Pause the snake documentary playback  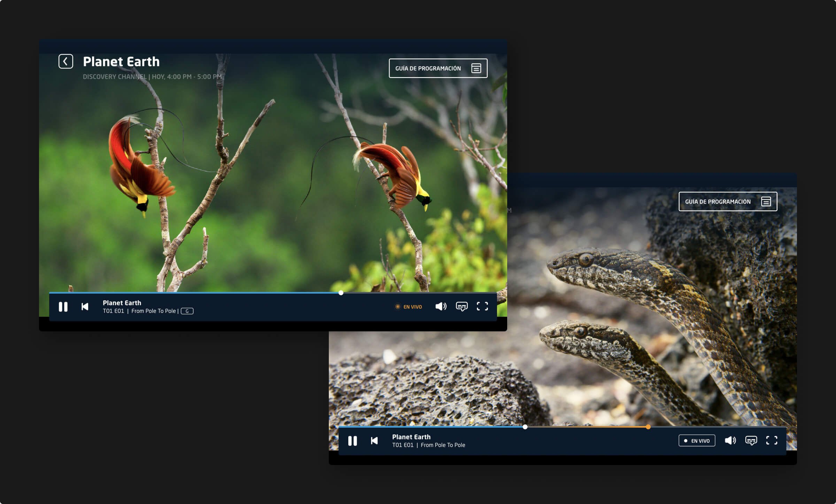tap(353, 441)
